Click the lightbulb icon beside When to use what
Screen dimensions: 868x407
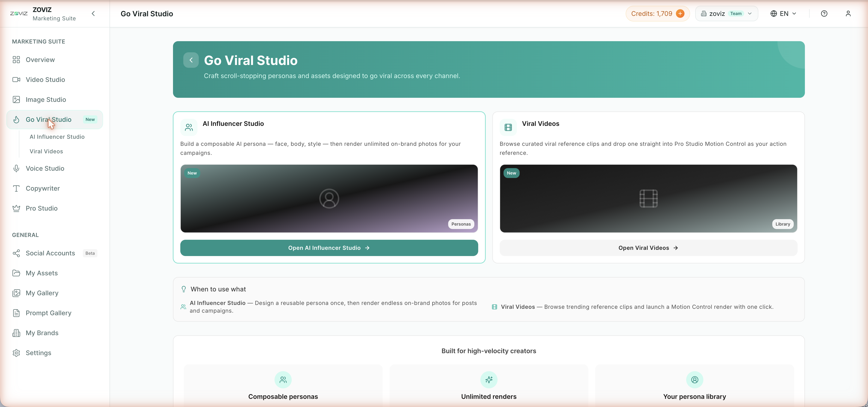[184, 289]
